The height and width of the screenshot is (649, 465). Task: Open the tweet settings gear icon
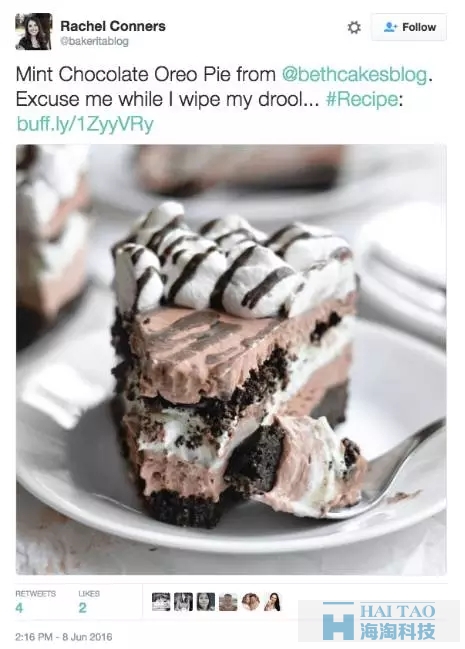354,28
